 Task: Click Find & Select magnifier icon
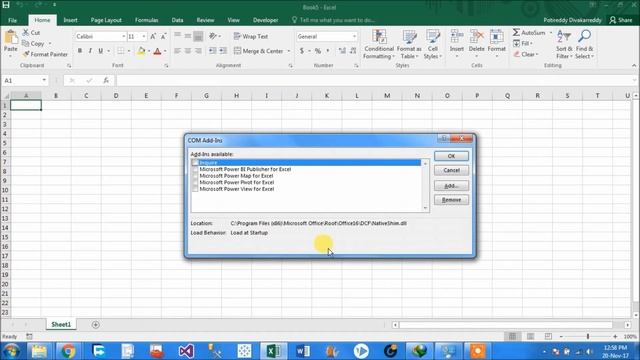pyautogui.click(x=584, y=37)
